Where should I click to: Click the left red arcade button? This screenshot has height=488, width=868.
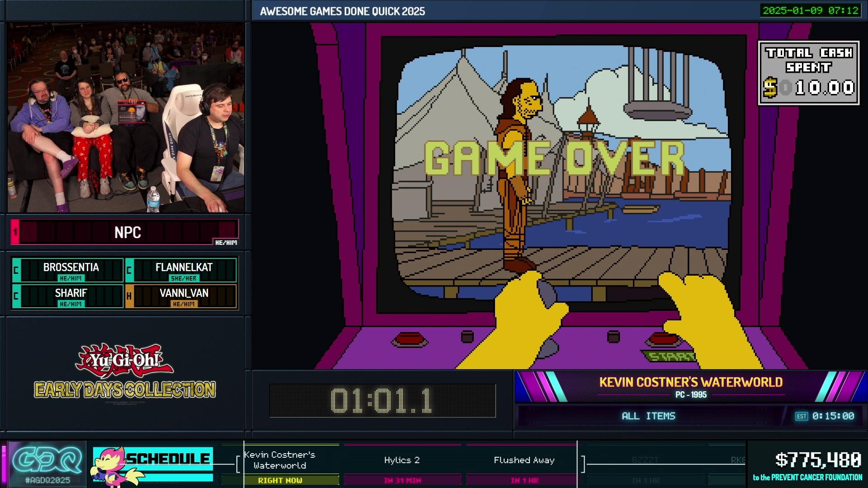tap(409, 339)
